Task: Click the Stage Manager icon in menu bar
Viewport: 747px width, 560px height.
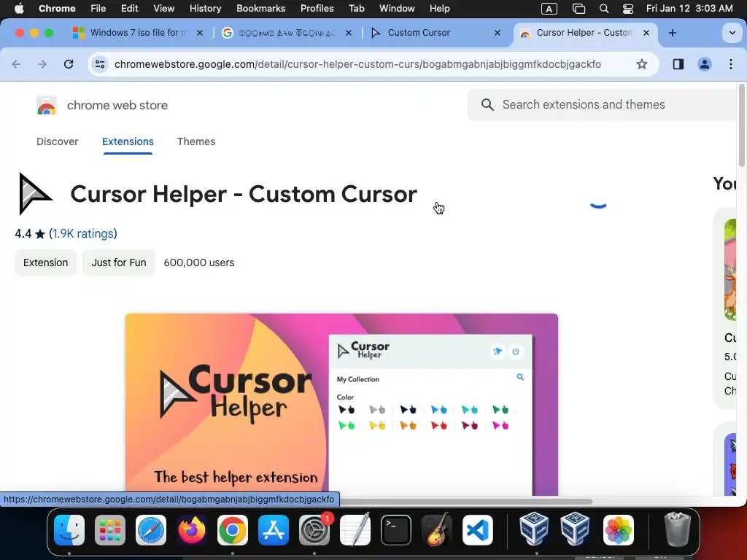Action: point(578,9)
